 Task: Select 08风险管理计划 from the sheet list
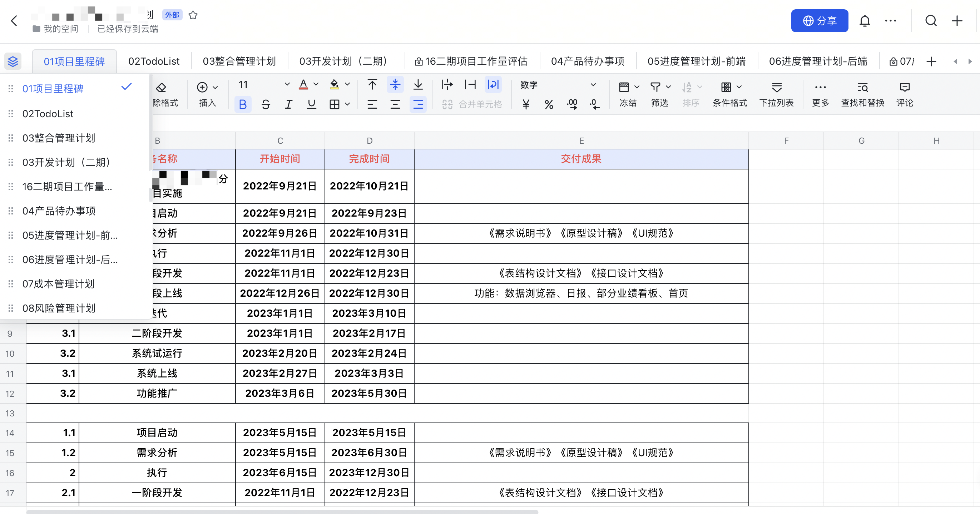coord(59,308)
